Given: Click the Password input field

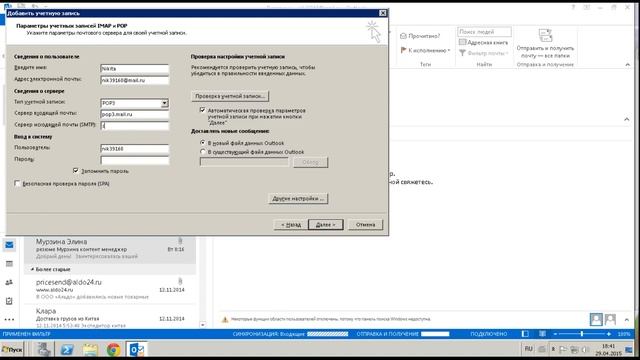Looking at the screenshot, I should click(x=135, y=160).
